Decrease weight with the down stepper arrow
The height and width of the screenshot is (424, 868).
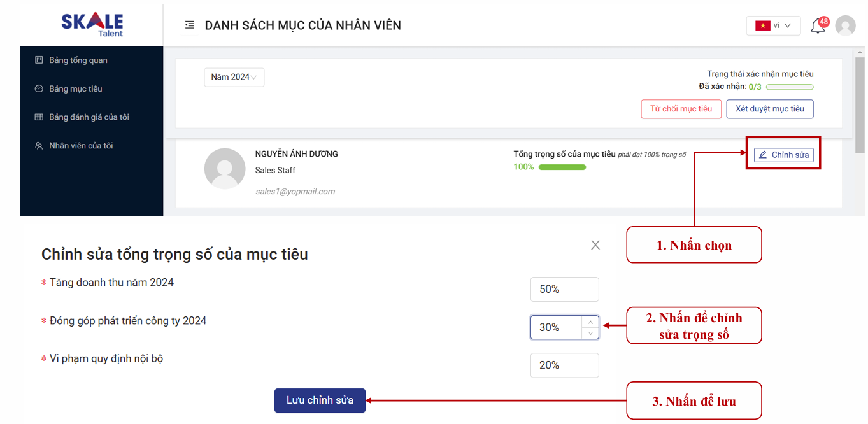(590, 333)
